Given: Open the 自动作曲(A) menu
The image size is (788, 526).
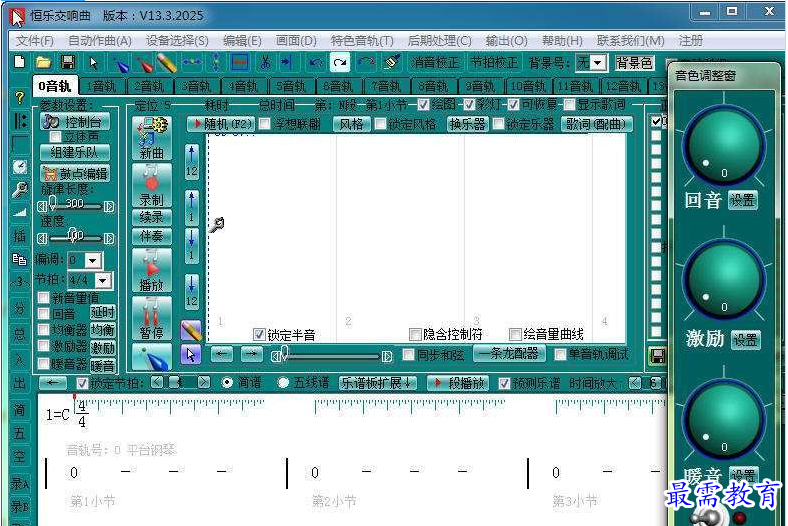Looking at the screenshot, I should click(100, 41).
